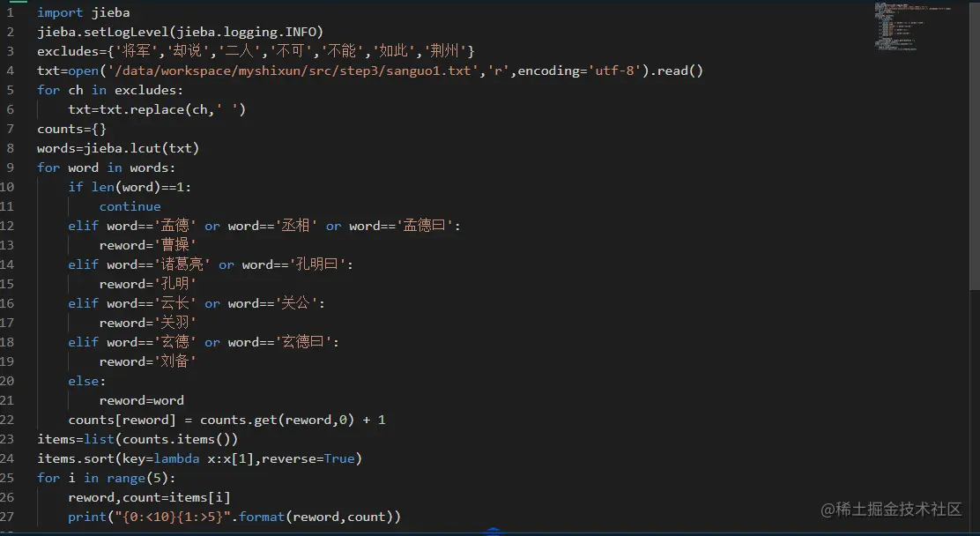Click the txt=txt.replace(ch,' ') line
Screen dimensions: 980x536
pos(157,109)
